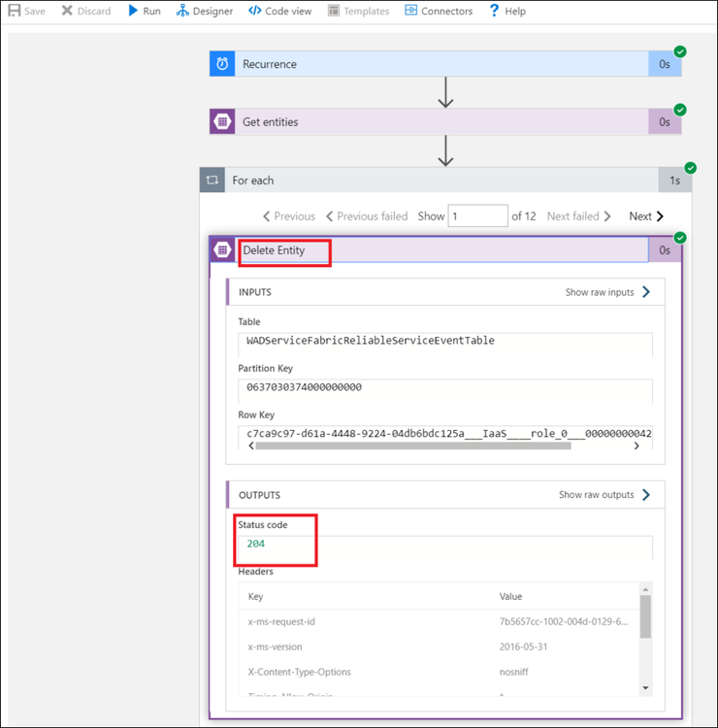The image size is (718, 728).
Task: Click the Headers vertical scrollbar thumb
Action: [645, 616]
